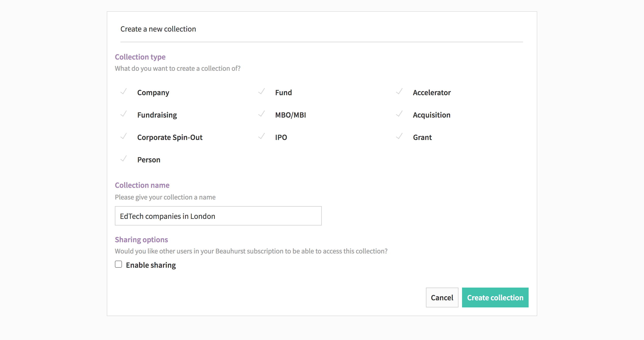Choose the Grant collection type label
The height and width of the screenshot is (340, 644).
click(422, 137)
